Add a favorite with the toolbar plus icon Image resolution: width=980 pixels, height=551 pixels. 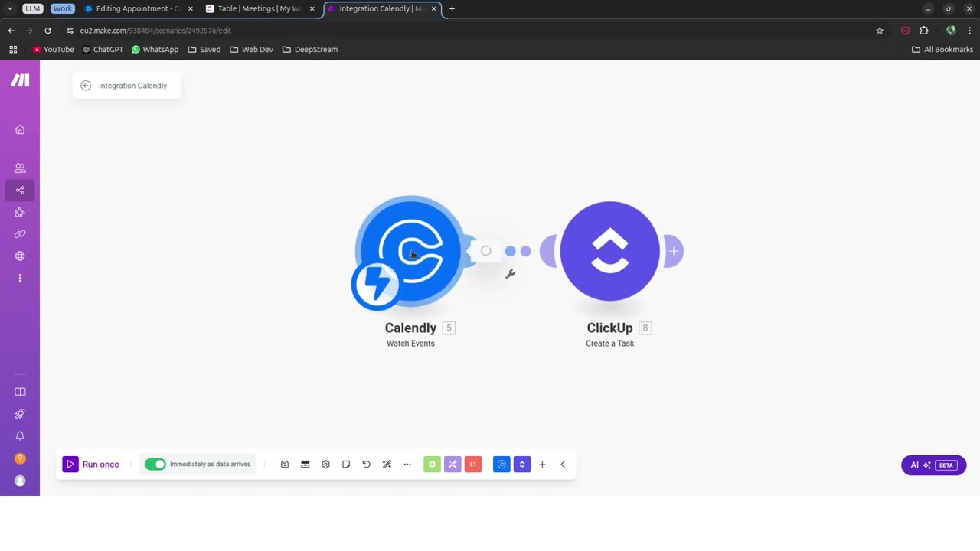542,465
